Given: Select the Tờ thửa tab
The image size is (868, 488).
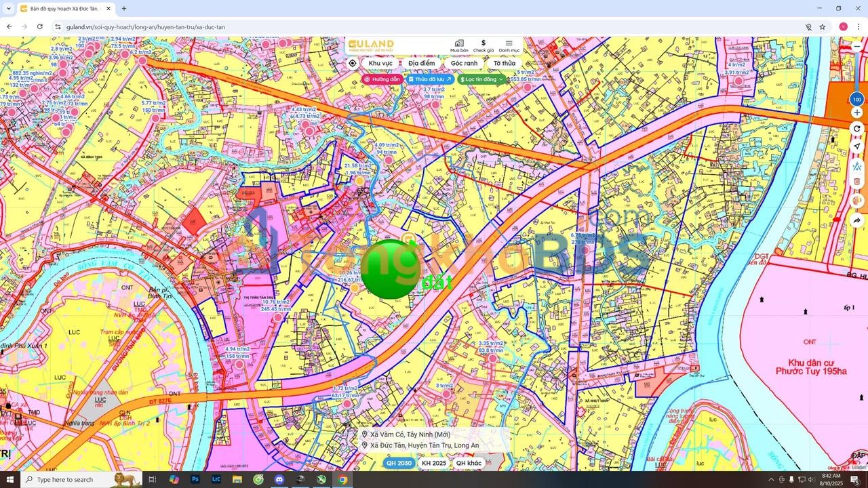Looking at the screenshot, I should pos(504,63).
